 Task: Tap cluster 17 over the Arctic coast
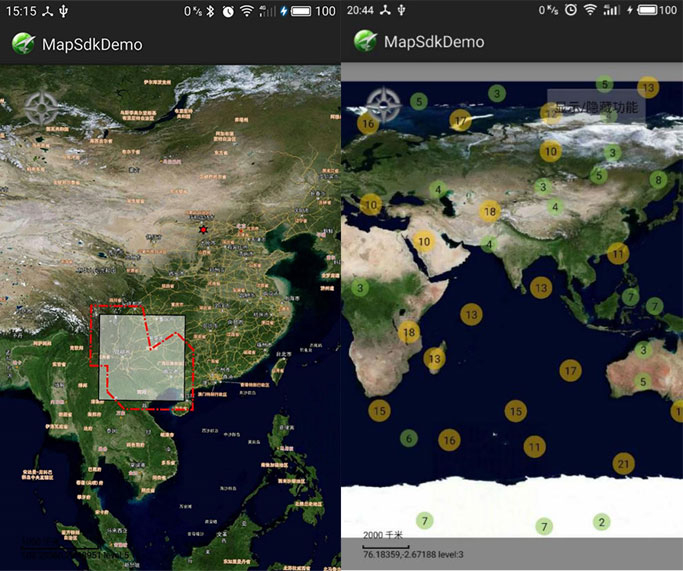(x=460, y=120)
